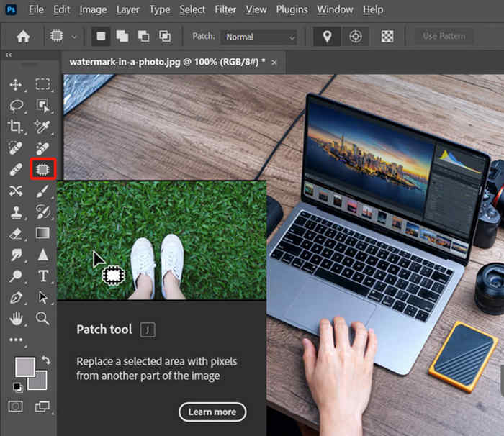The image size is (504, 436).
Task: Select the Move tool
Action: (x=15, y=84)
